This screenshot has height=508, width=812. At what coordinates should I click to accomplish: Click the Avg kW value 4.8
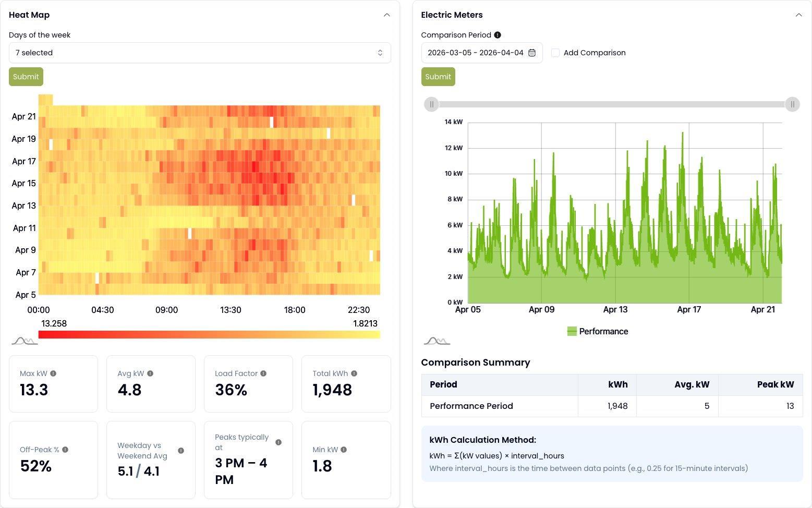point(129,390)
